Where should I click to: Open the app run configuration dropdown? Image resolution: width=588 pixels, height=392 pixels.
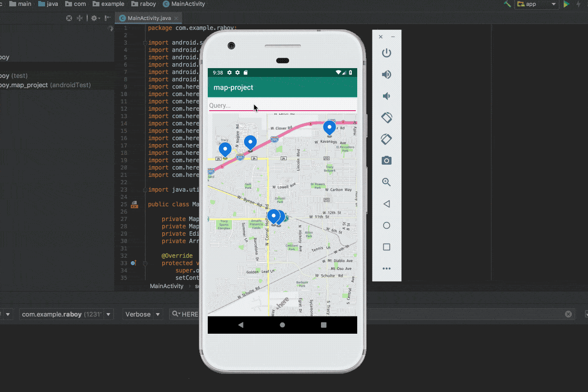(537, 4)
